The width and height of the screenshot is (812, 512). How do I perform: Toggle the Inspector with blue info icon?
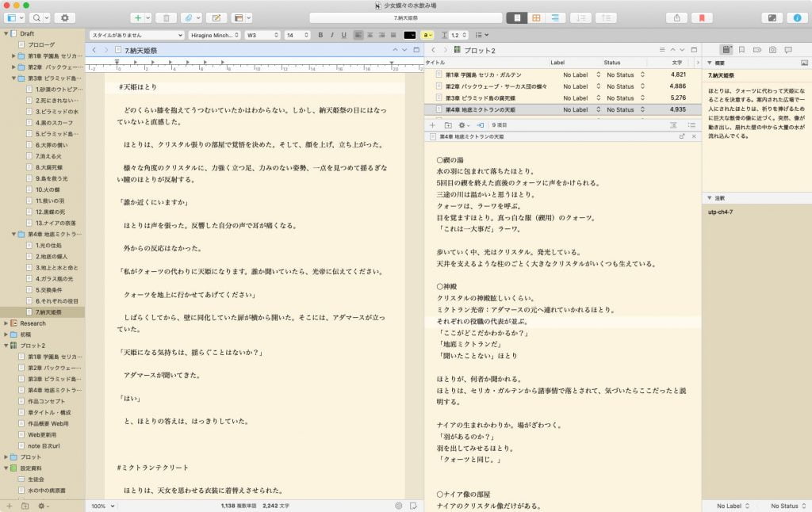[798, 17]
